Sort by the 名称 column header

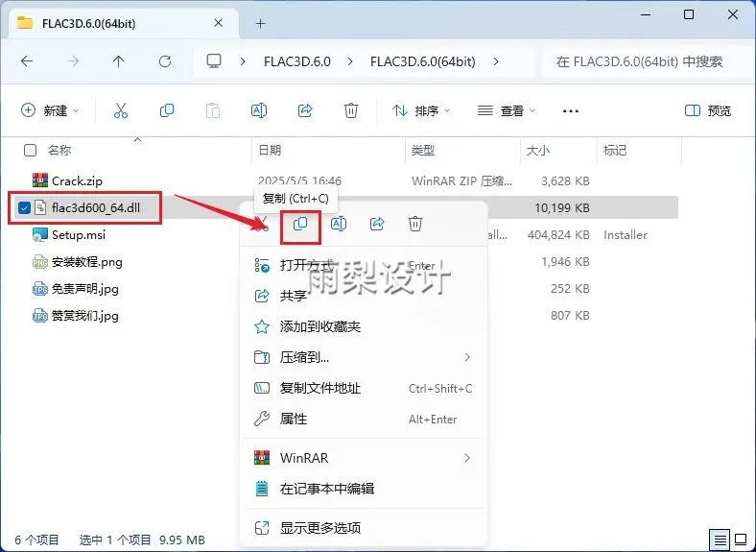(x=59, y=150)
